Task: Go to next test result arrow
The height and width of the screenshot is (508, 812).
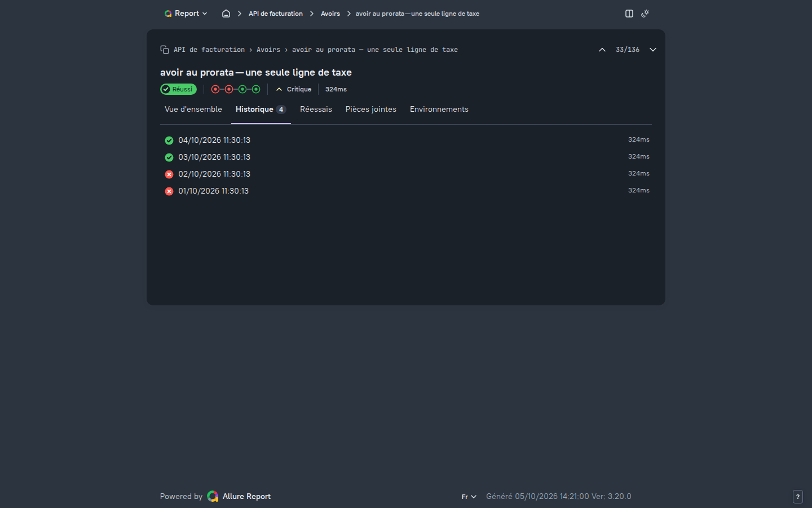Action: coord(653,50)
